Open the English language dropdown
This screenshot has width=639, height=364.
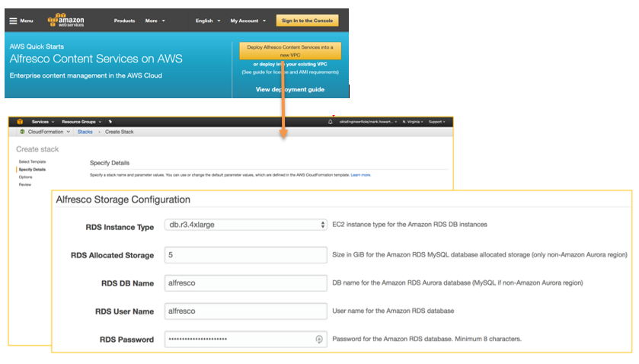208,21
